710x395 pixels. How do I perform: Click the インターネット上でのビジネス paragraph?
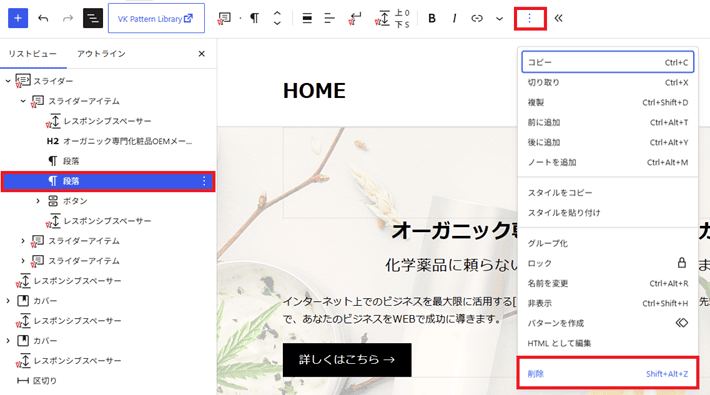[x=400, y=310]
